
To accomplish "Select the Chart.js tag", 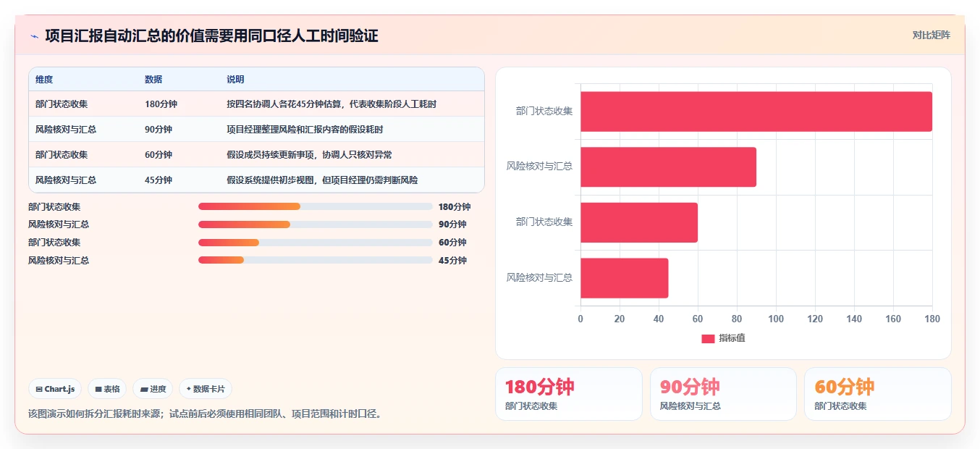I will tap(56, 389).
